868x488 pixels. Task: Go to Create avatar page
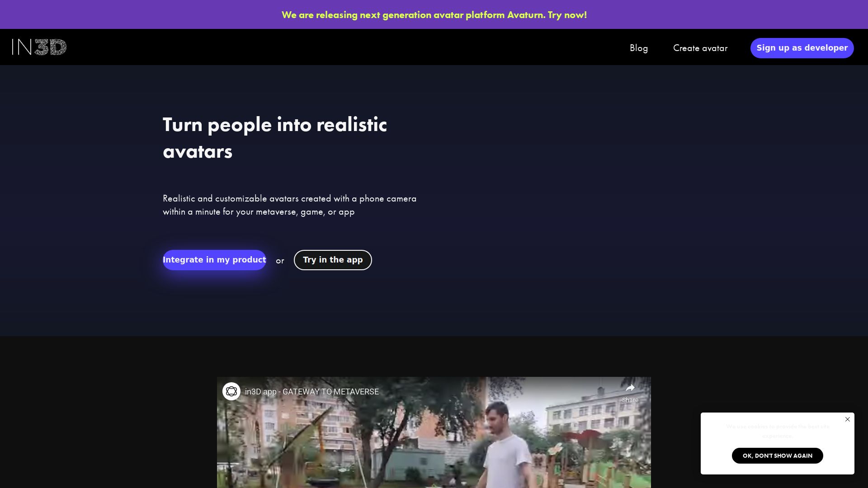[x=700, y=48]
